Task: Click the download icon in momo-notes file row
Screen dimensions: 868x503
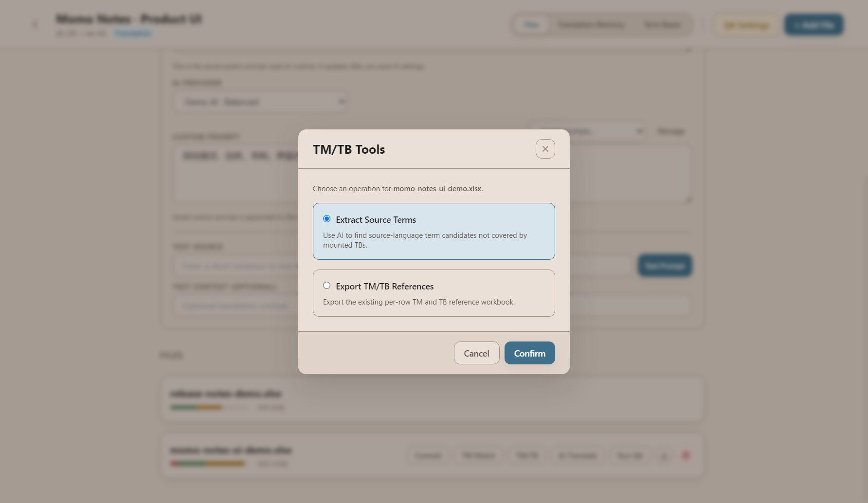Action: coord(664,456)
